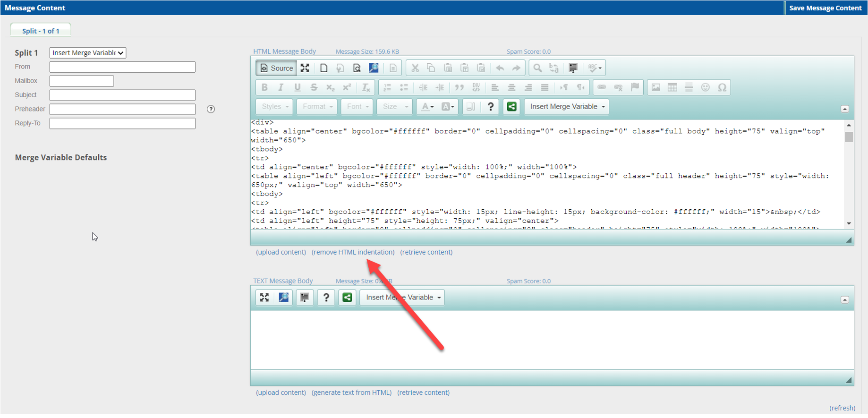Click the Select All icon in the HTML toolbar

(573, 68)
